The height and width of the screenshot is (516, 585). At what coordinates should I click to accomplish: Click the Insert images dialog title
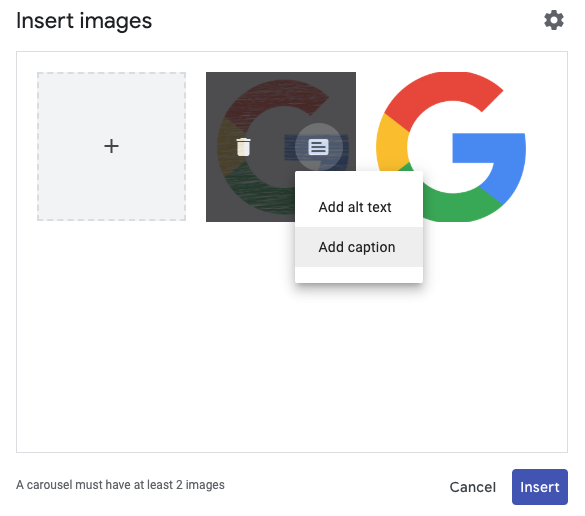pyautogui.click(x=84, y=21)
